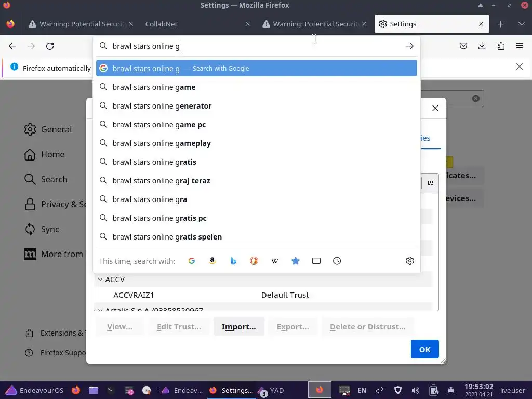Open the Privacy & Security settings category
Screen dimensions: 532x399
[x=55, y=204]
